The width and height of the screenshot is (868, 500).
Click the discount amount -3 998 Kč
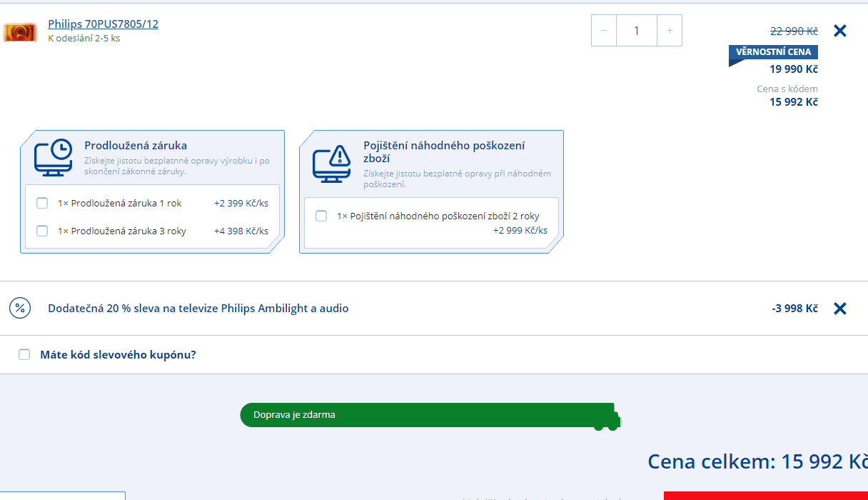pyautogui.click(x=795, y=309)
